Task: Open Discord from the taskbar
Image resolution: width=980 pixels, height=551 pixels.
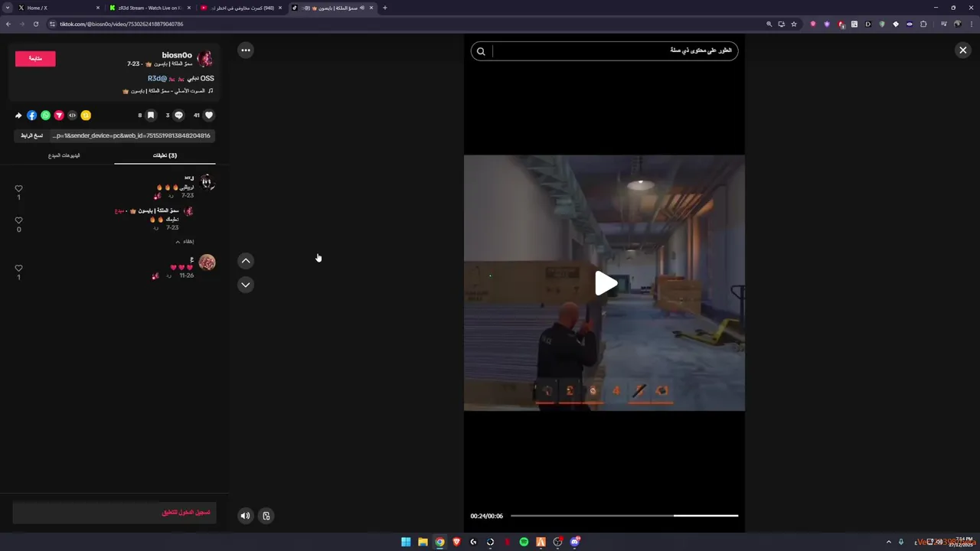Action: pyautogui.click(x=574, y=542)
